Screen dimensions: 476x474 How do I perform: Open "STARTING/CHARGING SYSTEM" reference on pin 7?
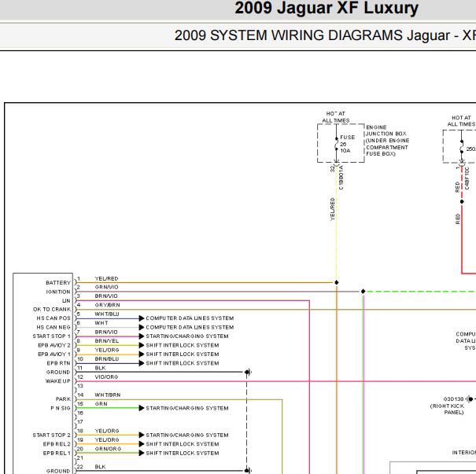tap(187, 336)
